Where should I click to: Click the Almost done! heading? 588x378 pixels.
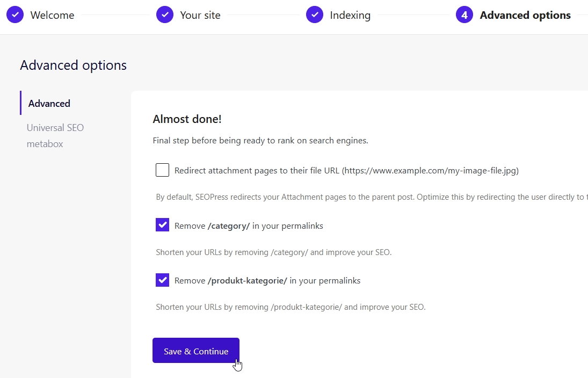tap(187, 119)
